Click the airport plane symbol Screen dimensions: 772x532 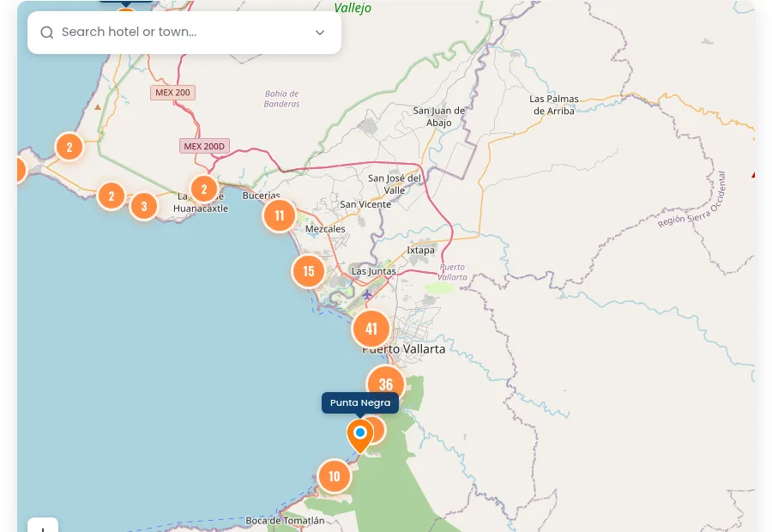click(x=367, y=295)
